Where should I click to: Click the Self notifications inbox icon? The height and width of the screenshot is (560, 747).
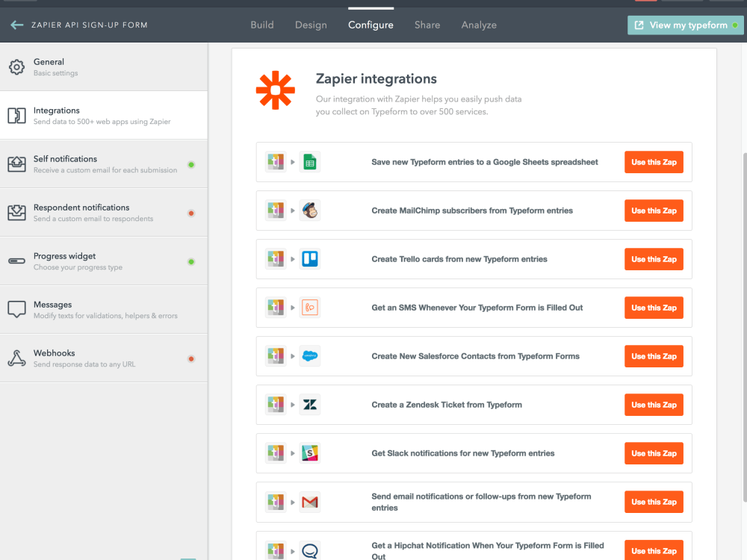click(x=16, y=164)
